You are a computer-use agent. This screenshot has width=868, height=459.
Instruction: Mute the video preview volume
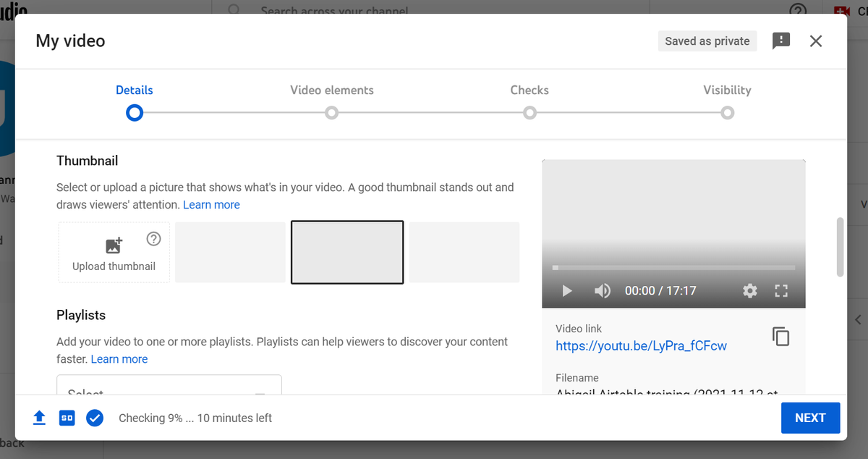(603, 290)
